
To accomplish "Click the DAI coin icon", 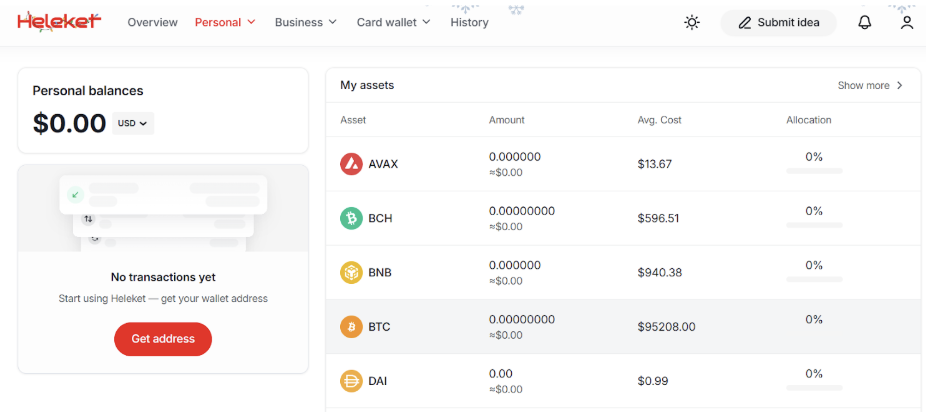I will pyautogui.click(x=351, y=381).
